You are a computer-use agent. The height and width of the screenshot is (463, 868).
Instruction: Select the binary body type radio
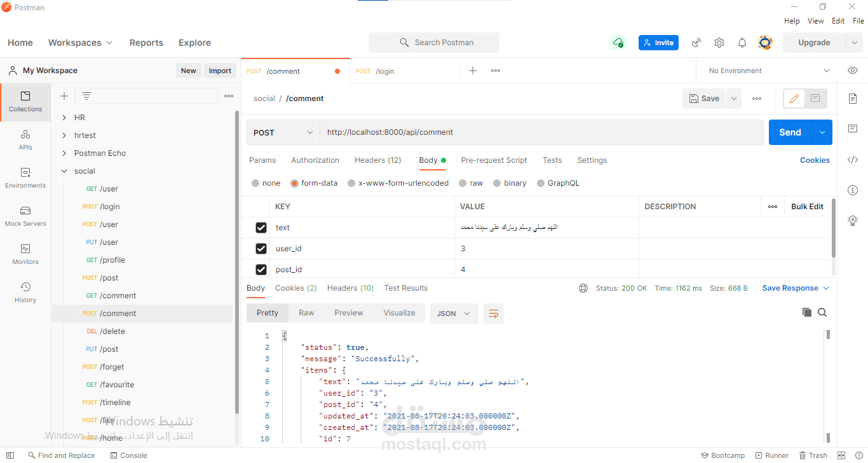tap(497, 183)
